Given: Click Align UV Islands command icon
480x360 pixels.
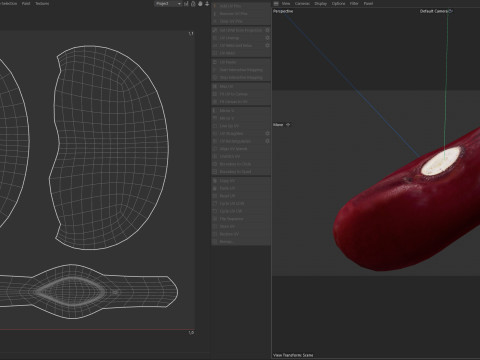Looking at the screenshot, I should [215, 149].
